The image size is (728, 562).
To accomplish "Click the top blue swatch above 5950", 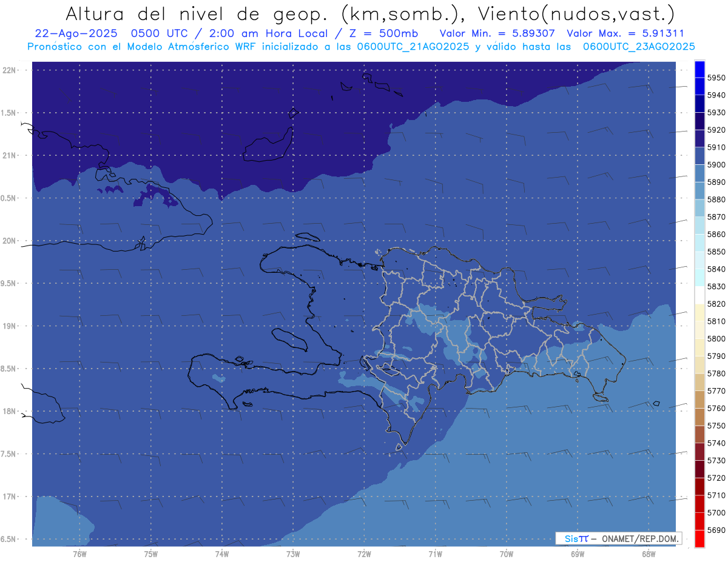I will (x=699, y=69).
